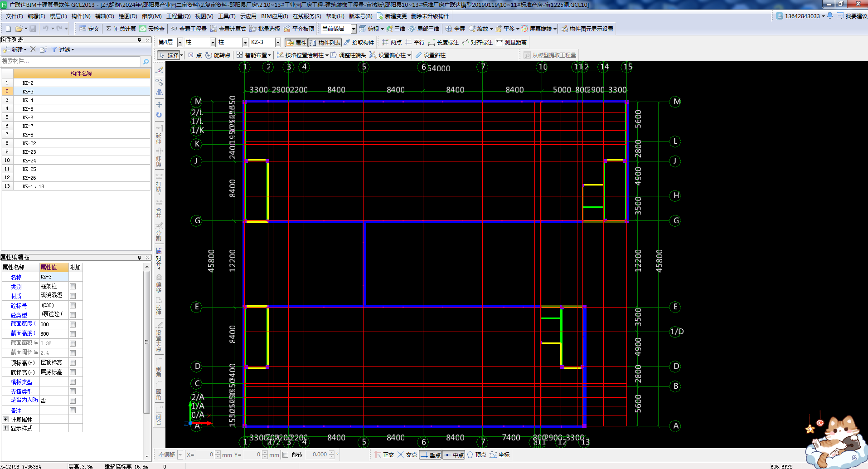This screenshot has width=868, height=469.
Task: Select the 两点 two-point axis tool
Action: pyautogui.click(x=392, y=42)
